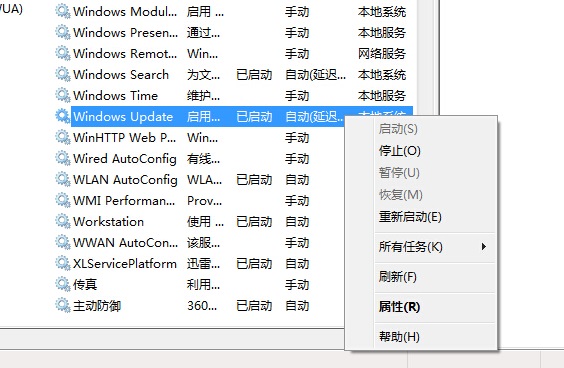The image size is (564, 368).
Task: Select the Windows Presen... service name
Action: point(125,32)
